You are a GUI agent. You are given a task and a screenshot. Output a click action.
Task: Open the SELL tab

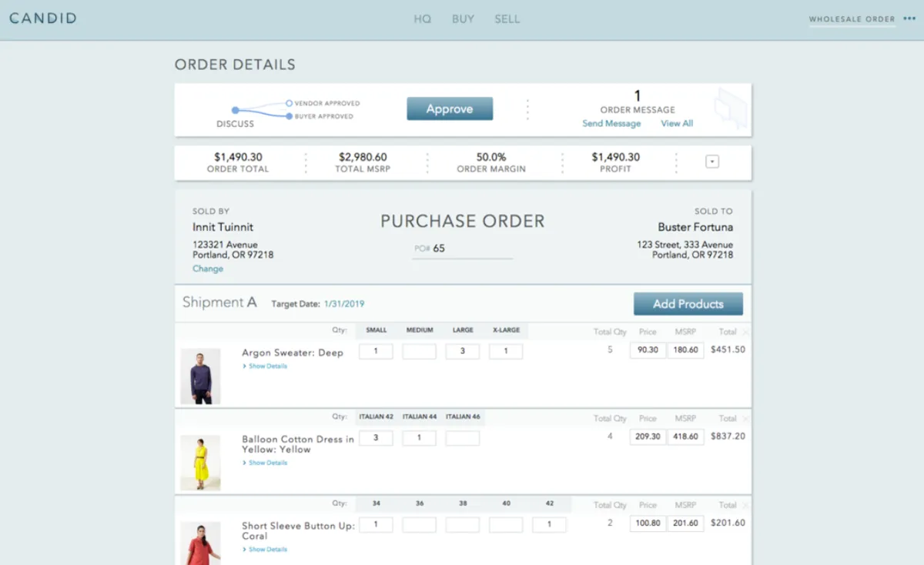507,19
